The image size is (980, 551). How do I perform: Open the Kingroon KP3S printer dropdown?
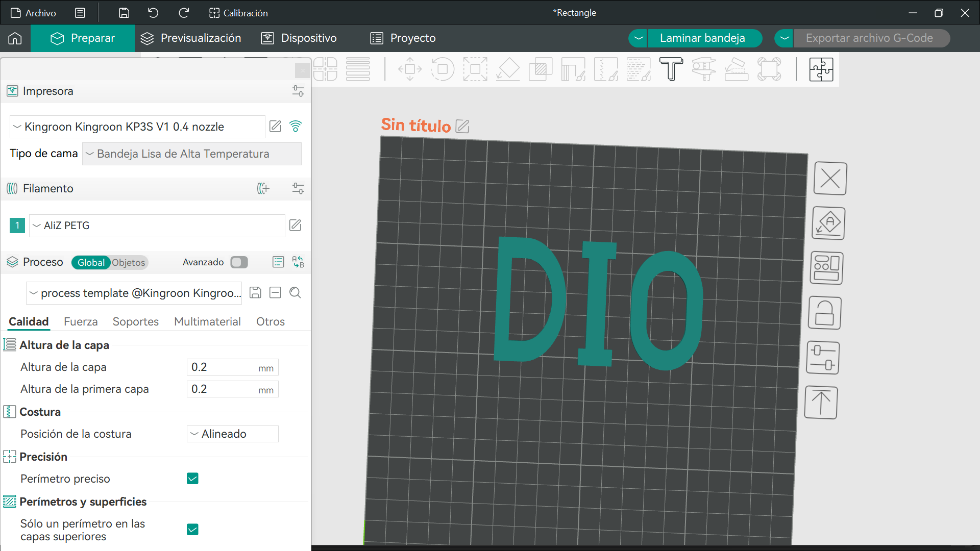coord(137,127)
